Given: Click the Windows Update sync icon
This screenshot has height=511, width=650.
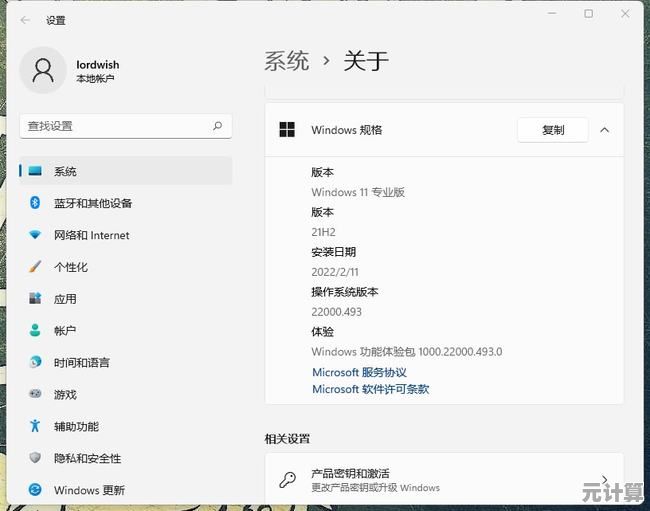Looking at the screenshot, I should (35, 490).
